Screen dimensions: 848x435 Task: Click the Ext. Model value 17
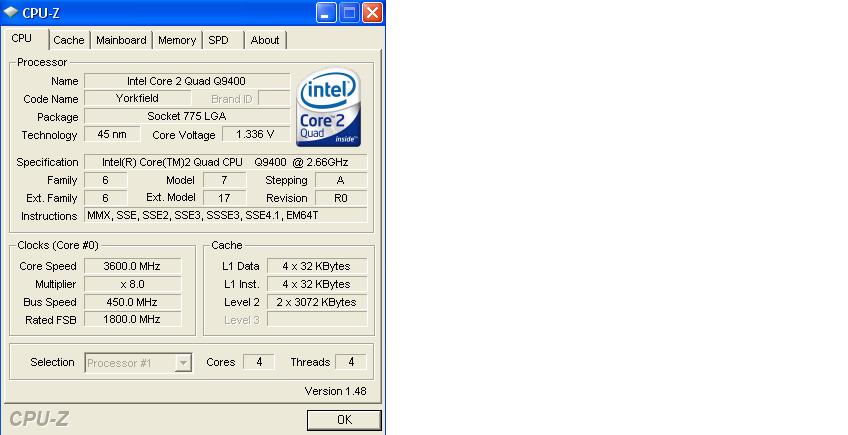224,198
